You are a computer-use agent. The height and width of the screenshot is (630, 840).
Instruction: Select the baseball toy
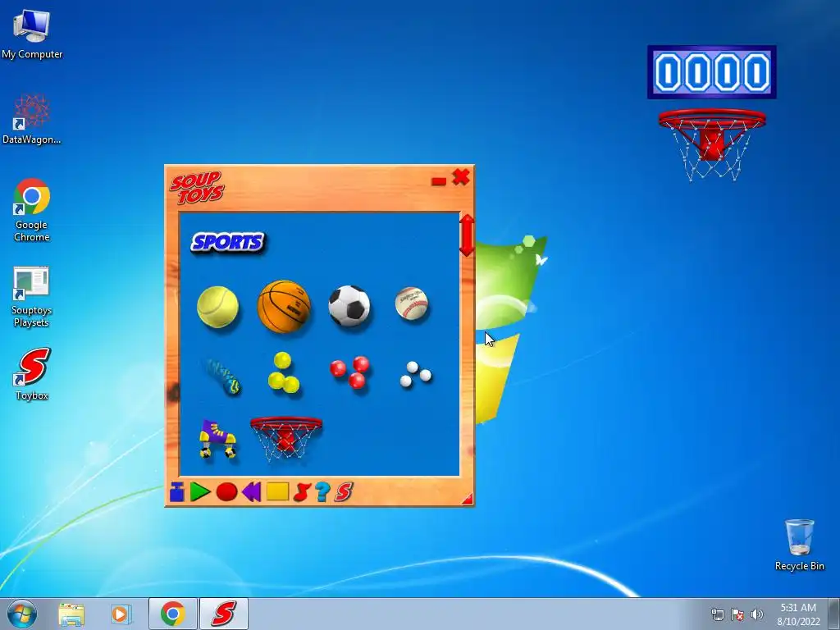pos(412,304)
